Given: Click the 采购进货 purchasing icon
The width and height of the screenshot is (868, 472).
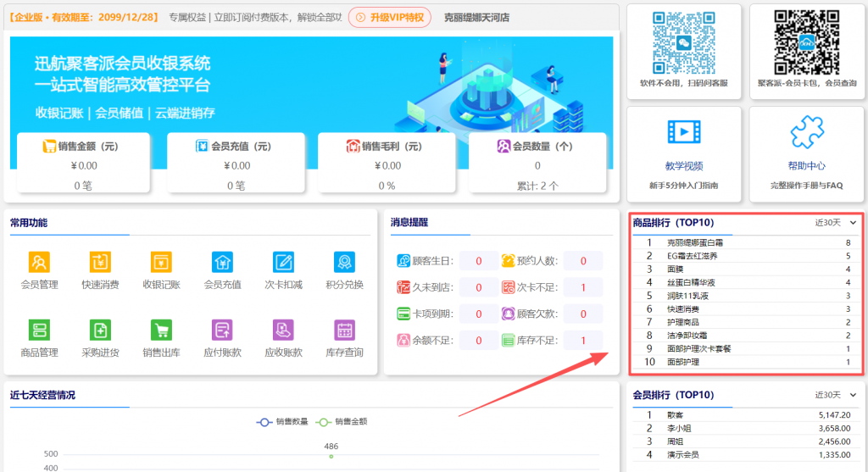Looking at the screenshot, I should (100, 330).
